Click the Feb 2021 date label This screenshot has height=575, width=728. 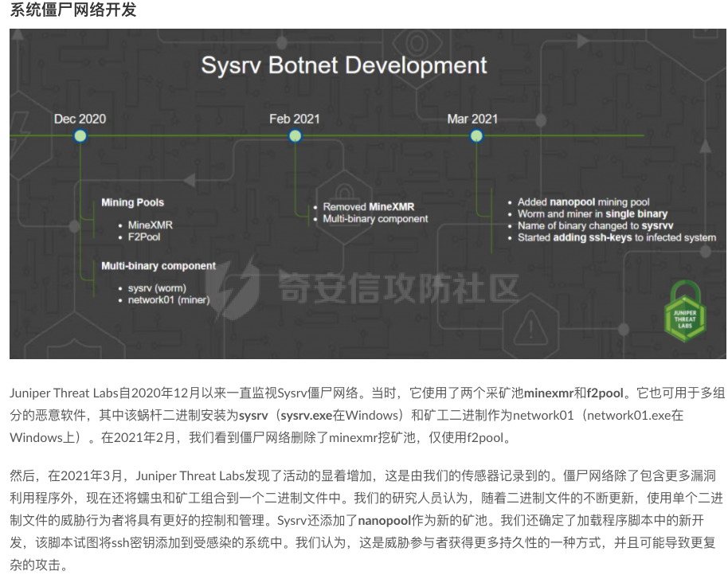pos(295,119)
